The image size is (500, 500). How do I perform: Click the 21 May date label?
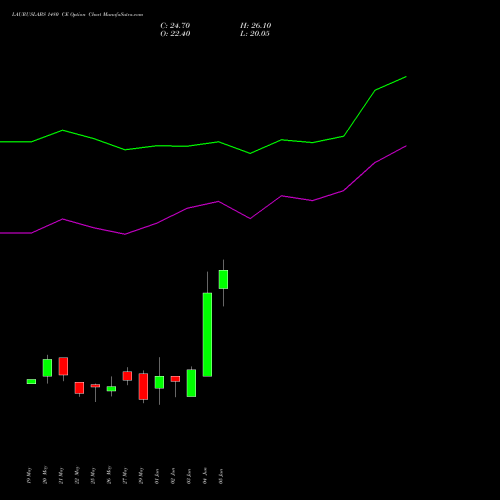point(61,476)
